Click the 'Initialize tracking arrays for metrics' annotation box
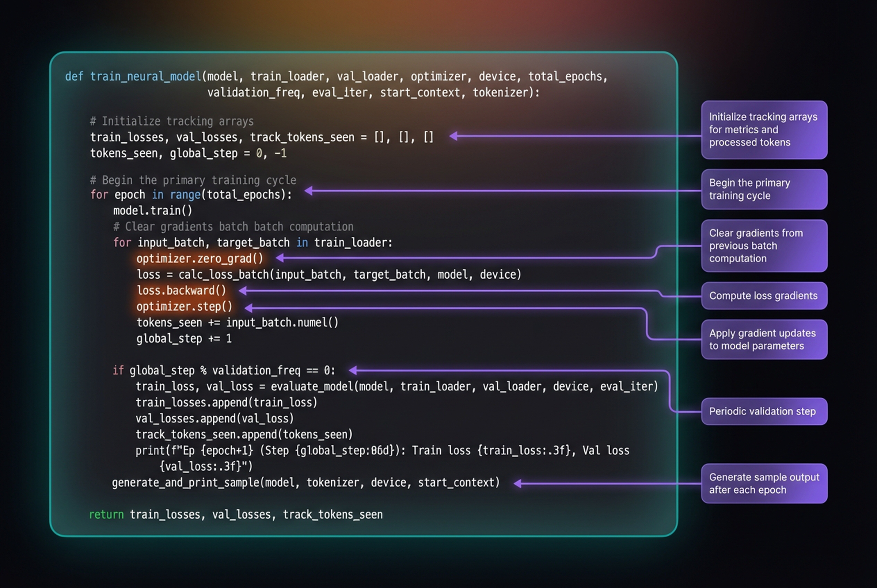 pos(764,130)
